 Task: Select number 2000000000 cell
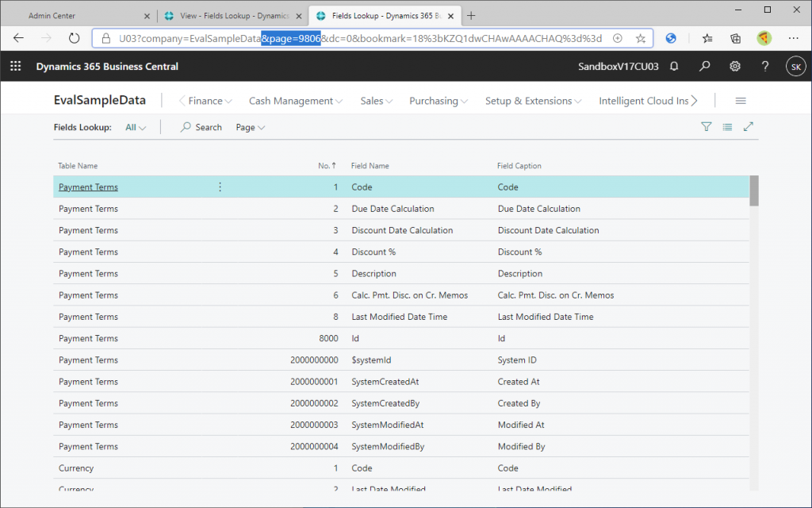click(314, 360)
